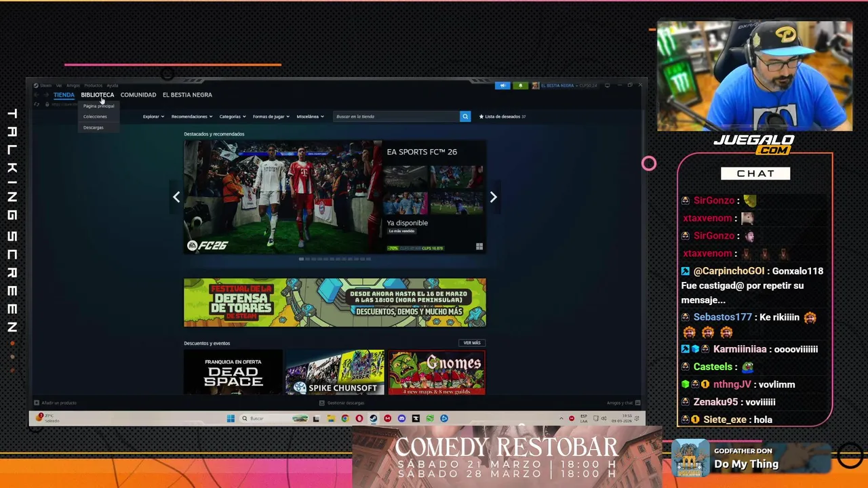Screen dimensions: 868x488
Task: Open the TIENDA tab
Action: (x=64, y=95)
